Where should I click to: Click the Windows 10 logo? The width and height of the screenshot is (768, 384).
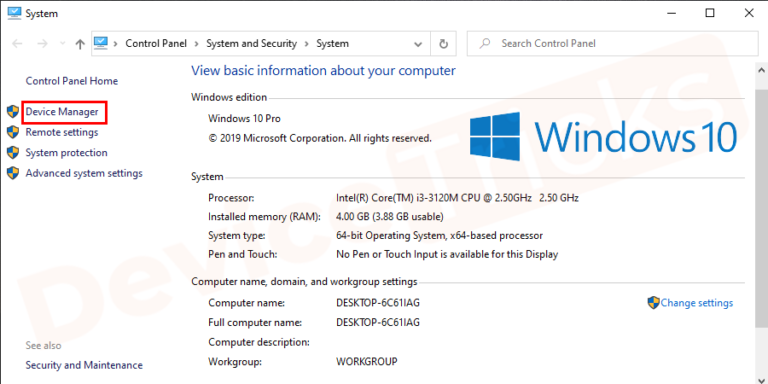[603, 137]
